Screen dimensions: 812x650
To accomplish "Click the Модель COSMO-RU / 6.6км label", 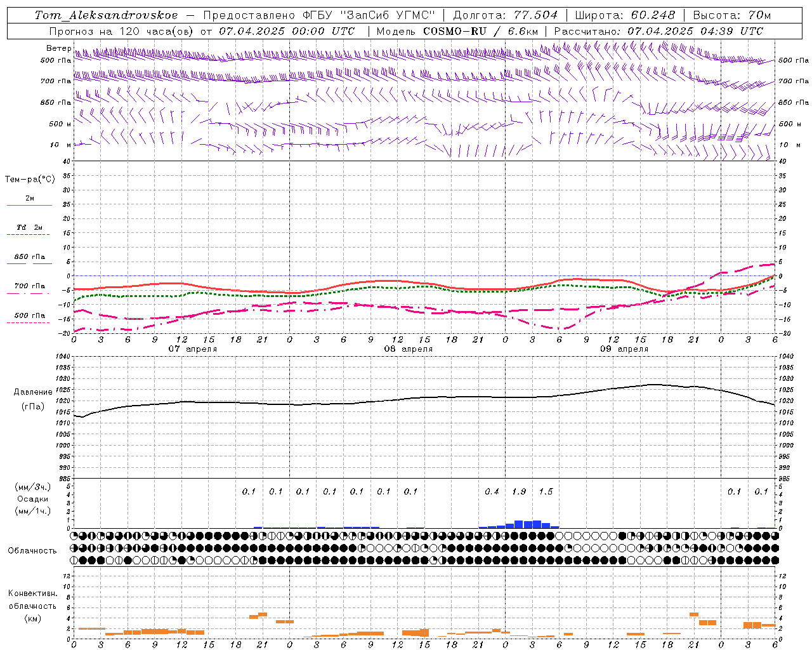I will 457,31.
